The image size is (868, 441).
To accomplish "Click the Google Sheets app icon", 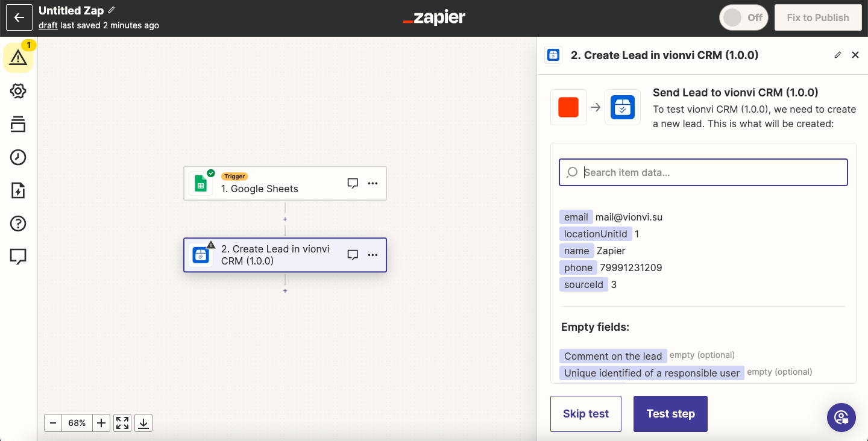I will (201, 183).
